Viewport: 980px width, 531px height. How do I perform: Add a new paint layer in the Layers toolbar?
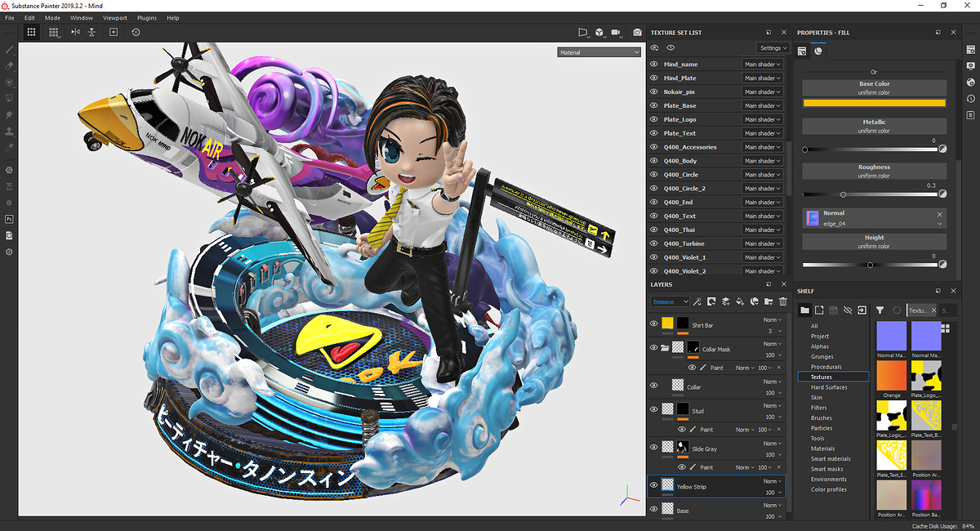click(726, 301)
